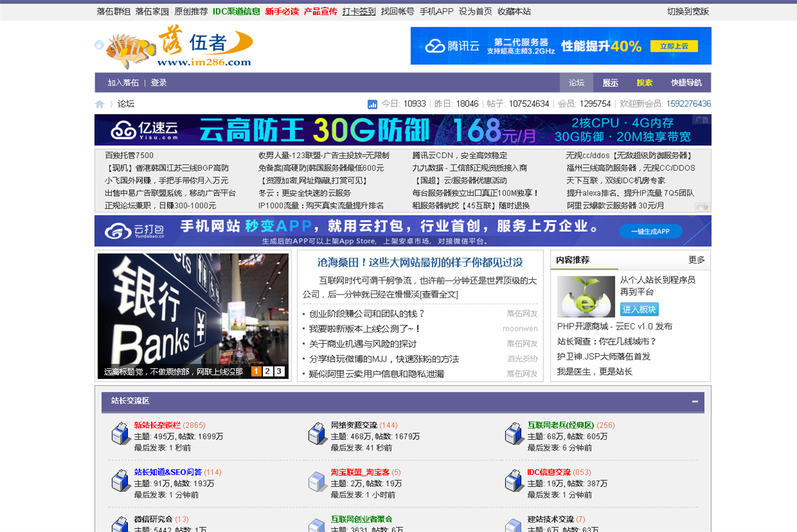Click the 打卡签到 check-in link
The height and width of the screenshot is (532, 797).
point(359,11)
